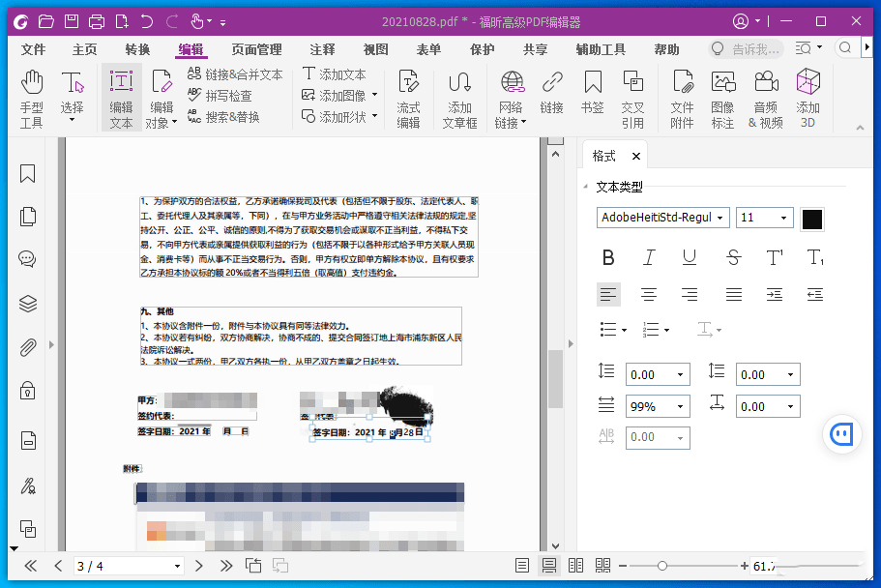
Task: Open the black text color swatch
Action: tap(812, 219)
